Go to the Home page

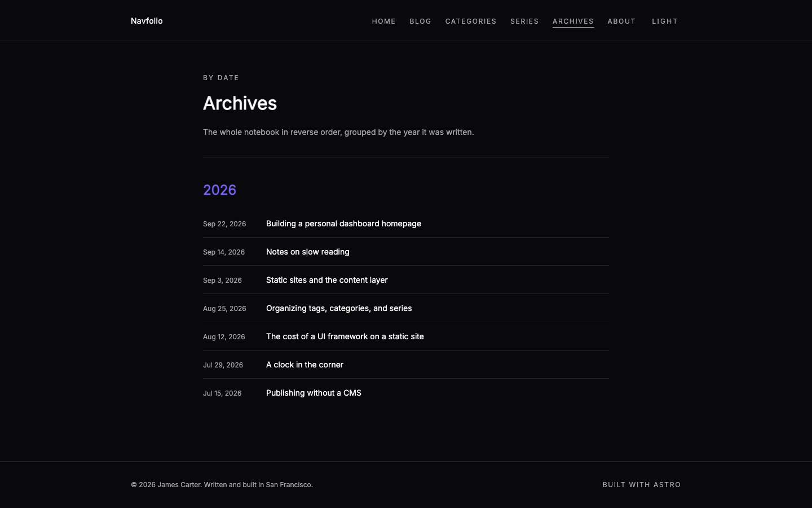(384, 21)
